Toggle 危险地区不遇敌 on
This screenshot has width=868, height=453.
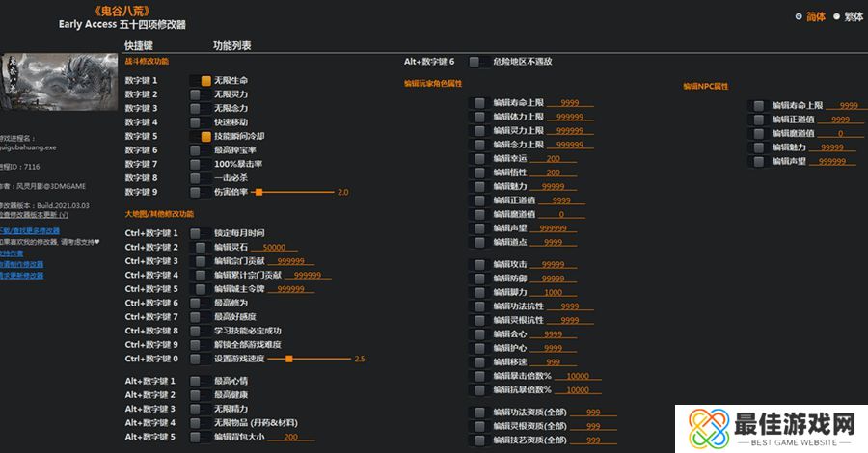tap(475, 62)
